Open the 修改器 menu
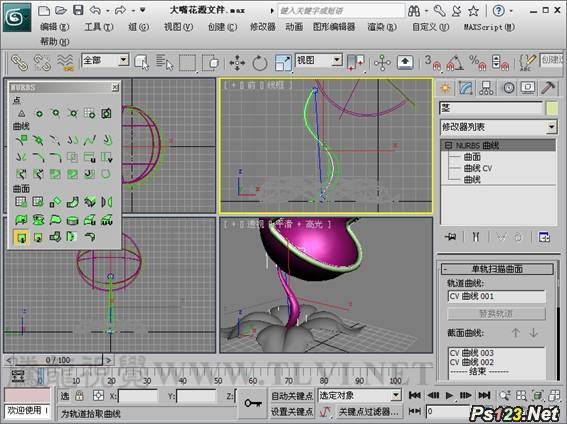Screen dimensions: 567x424 tap(263, 27)
